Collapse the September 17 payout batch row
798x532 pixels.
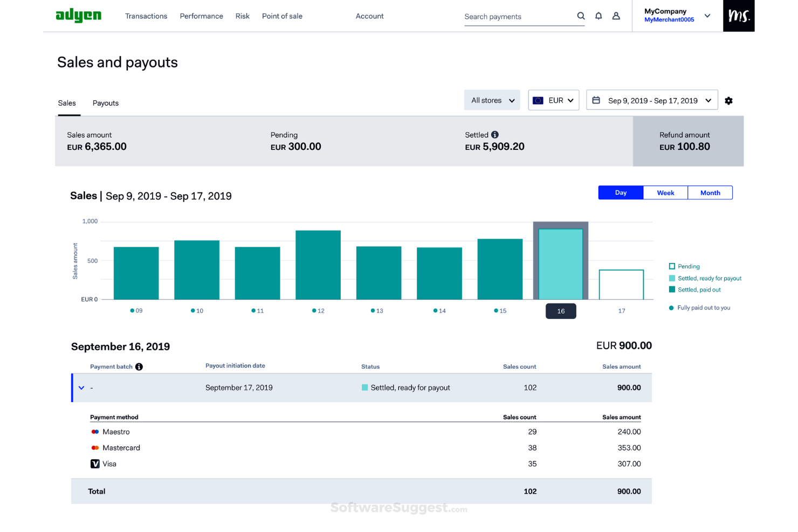81,388
